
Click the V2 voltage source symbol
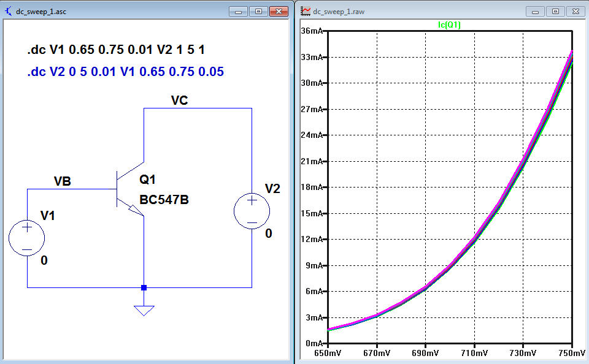pos(252,211)
